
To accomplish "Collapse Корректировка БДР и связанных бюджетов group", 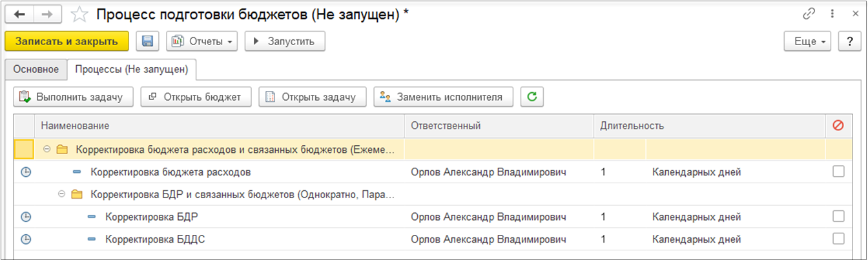I will click(x=62, y=194).
